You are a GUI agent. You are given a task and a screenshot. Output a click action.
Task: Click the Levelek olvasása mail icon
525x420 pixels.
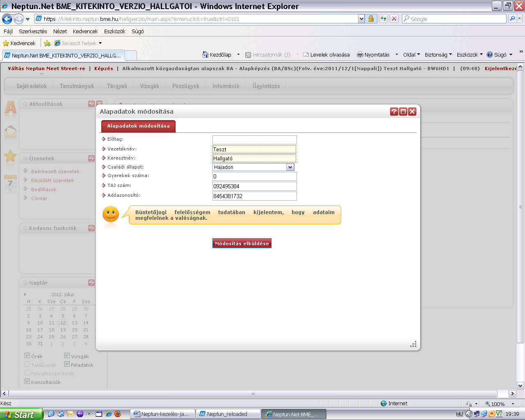coord(306,55)
